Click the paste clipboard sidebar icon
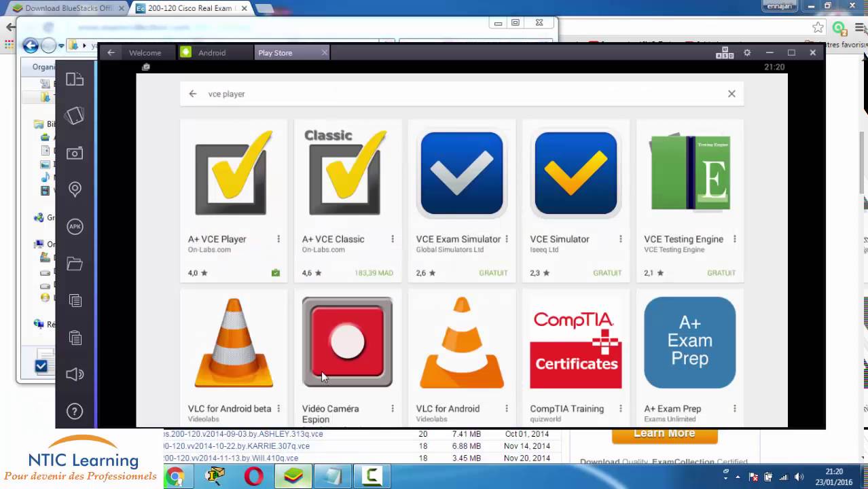Image resolution: width=868 pixels, height=489 pixels. [75, 338]
